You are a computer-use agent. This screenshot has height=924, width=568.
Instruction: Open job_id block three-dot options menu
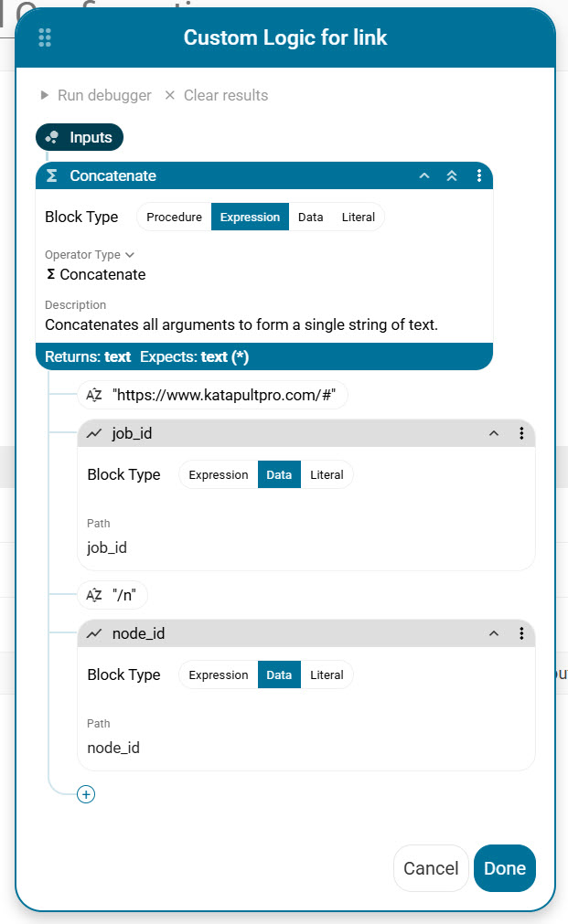521,433
